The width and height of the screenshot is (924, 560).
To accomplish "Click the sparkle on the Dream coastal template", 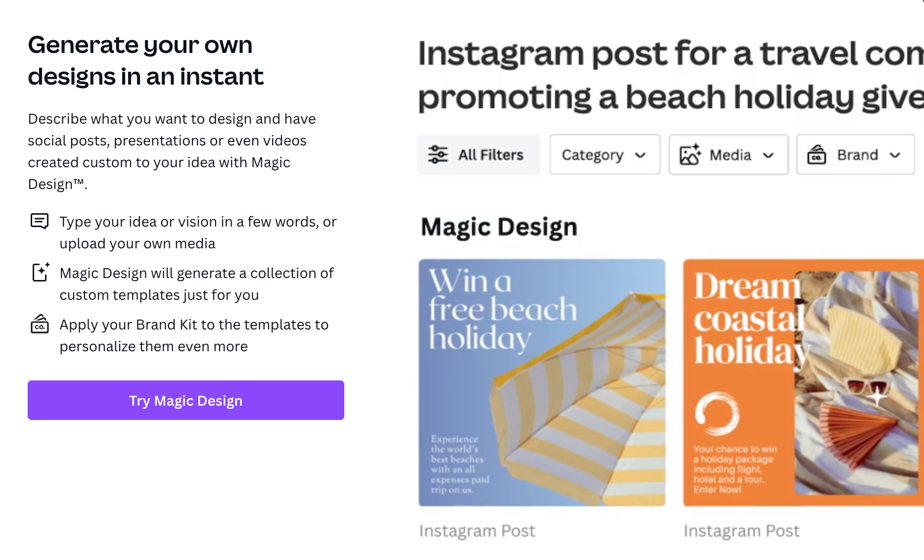I will [878, 396].
